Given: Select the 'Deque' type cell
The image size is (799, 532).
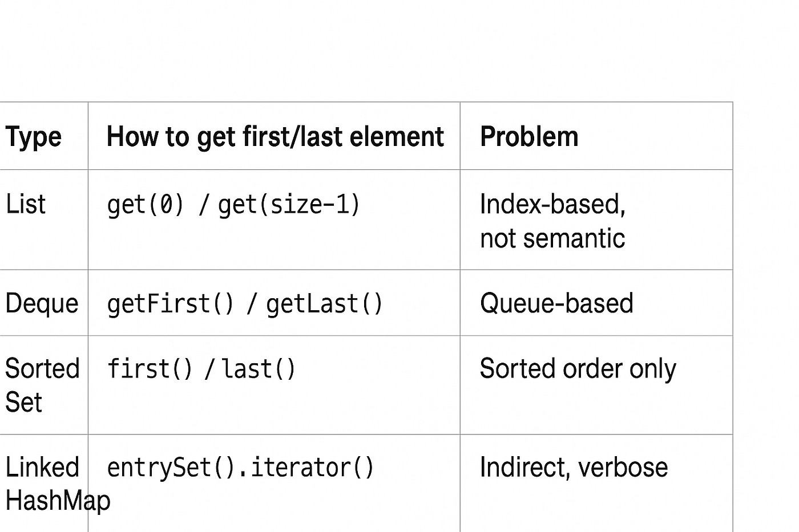Looking at the screenshot, I should 42,303.
